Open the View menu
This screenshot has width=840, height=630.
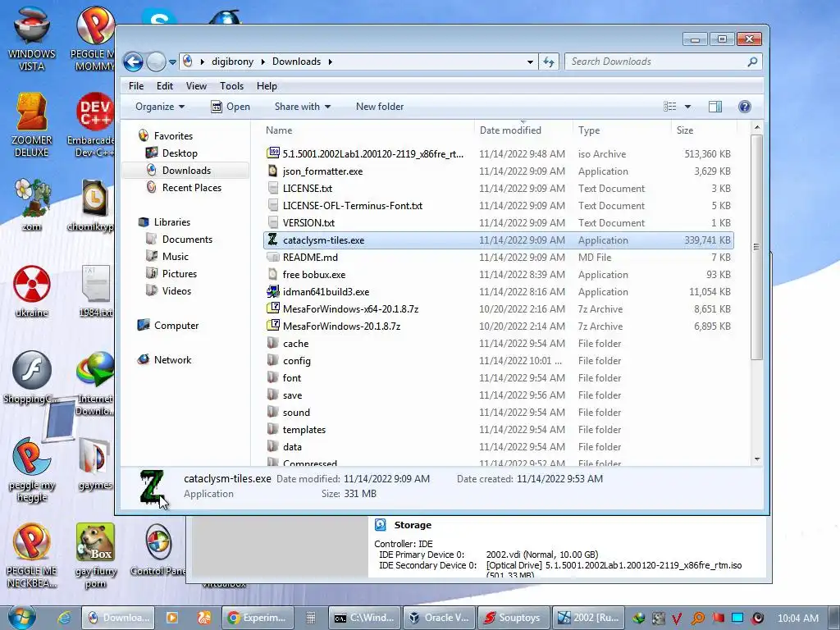pyautogui.click(x=196, y=85)
